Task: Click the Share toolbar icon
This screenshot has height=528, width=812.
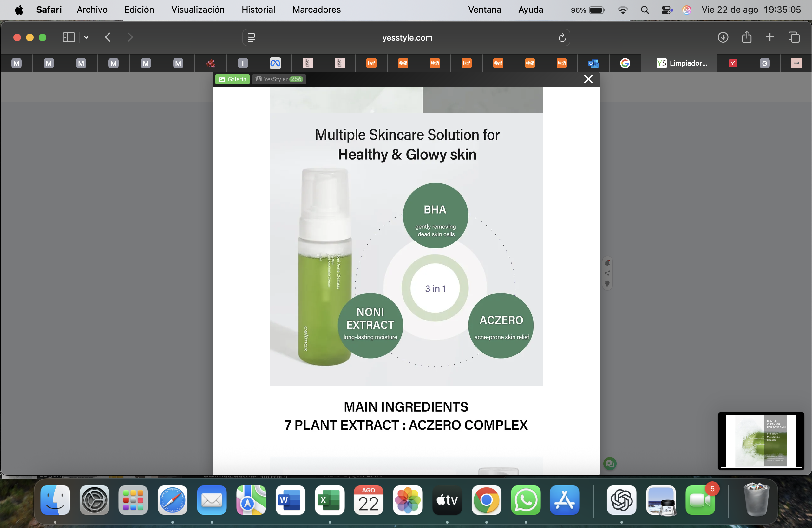Action: pos(746,37)
